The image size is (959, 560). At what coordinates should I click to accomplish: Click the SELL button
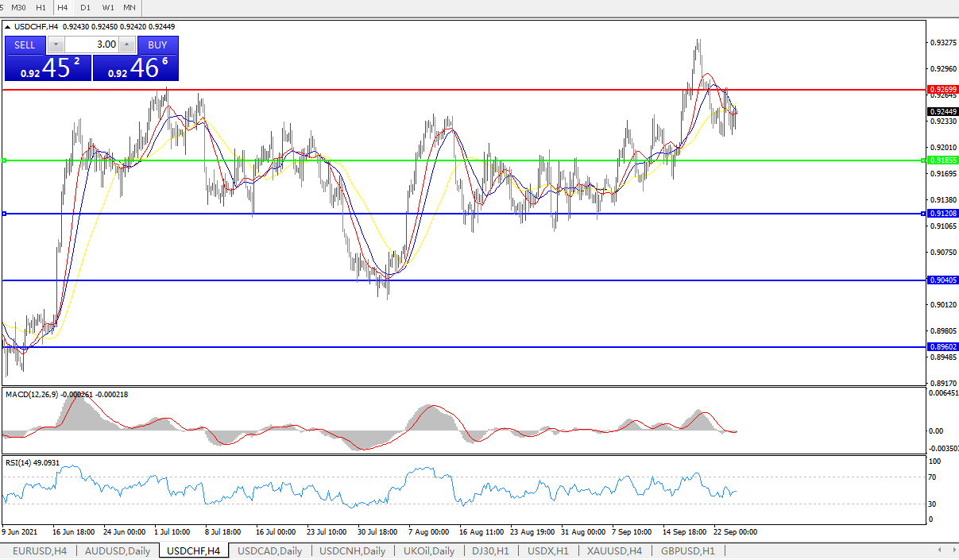(x=25, y=44)
